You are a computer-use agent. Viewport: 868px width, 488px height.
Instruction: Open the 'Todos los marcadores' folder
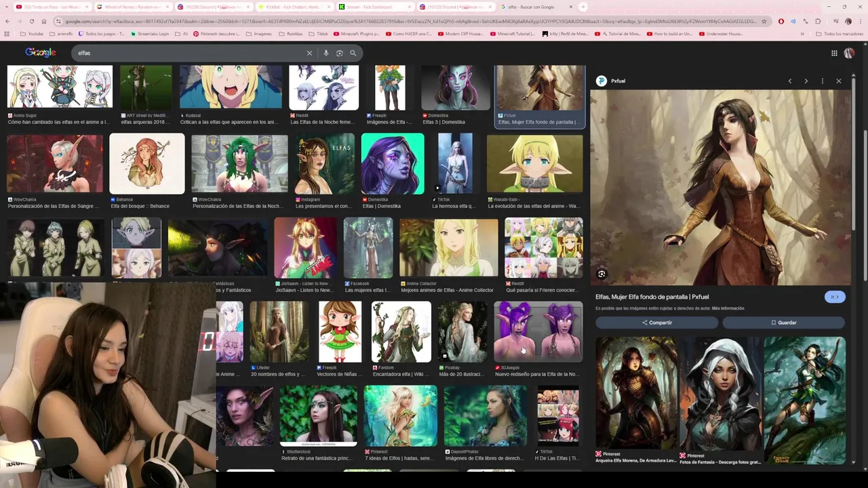pyautogui.click(x=839, y=33)
